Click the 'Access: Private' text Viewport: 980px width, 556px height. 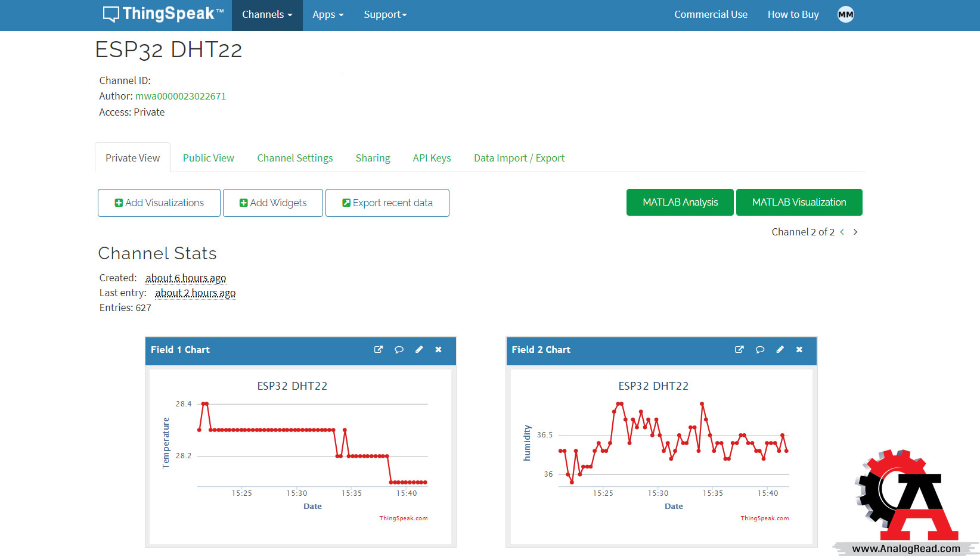132,112
